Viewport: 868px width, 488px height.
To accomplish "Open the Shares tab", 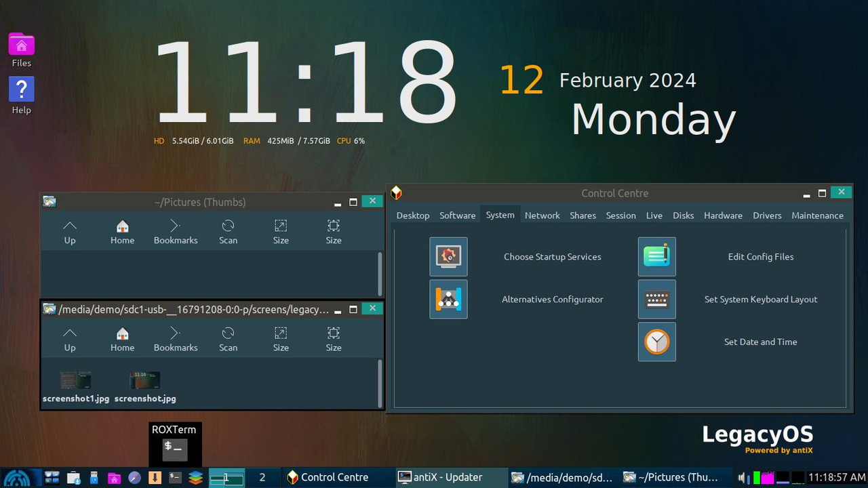I will [583, 216].
